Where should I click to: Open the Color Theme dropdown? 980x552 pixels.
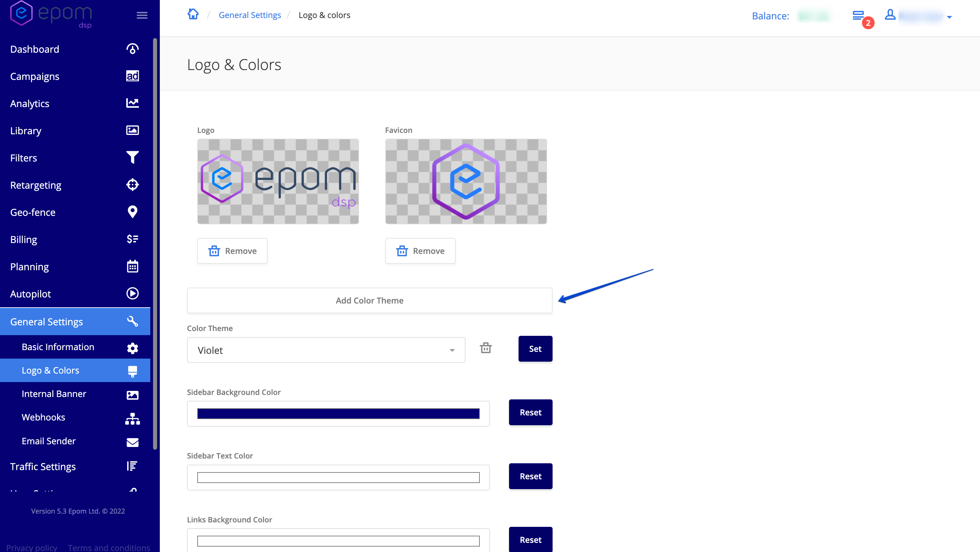[326, 350]
